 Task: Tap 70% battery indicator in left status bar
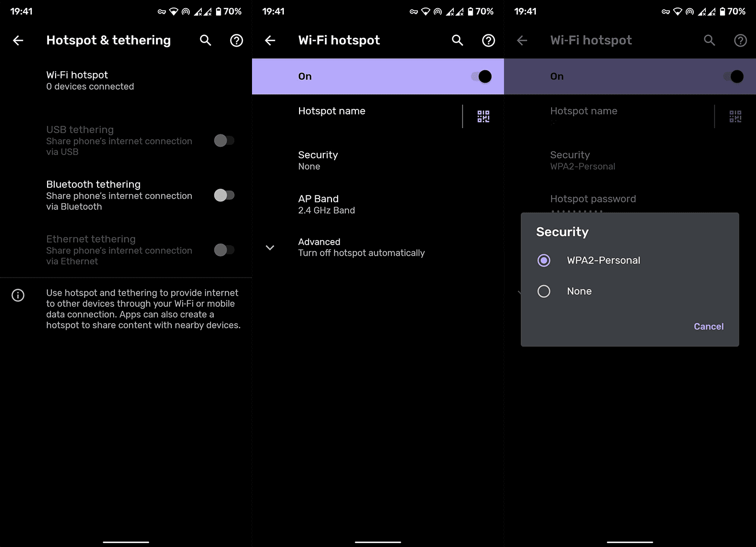tap(229, 11)
